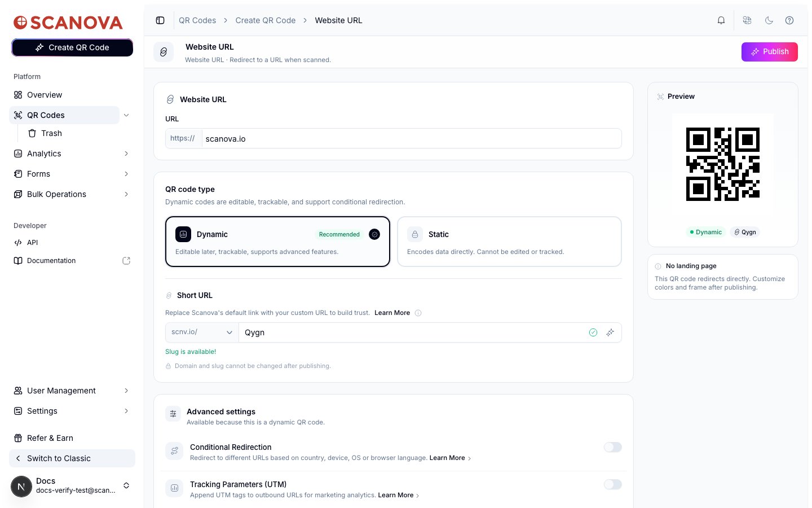Viewport: 812px width, 508px height.
Task: Open the help question mark icon
Action: pyautogui.click(x=789, y=20)
